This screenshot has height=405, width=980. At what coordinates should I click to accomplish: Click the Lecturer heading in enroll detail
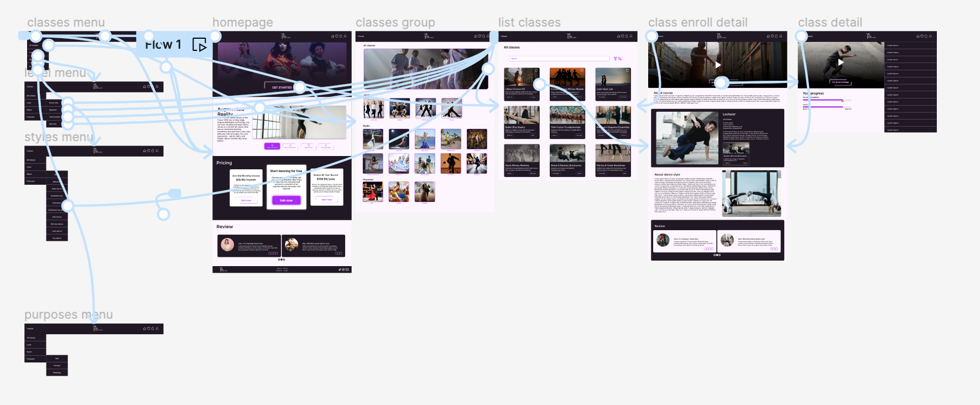point(729,114)
